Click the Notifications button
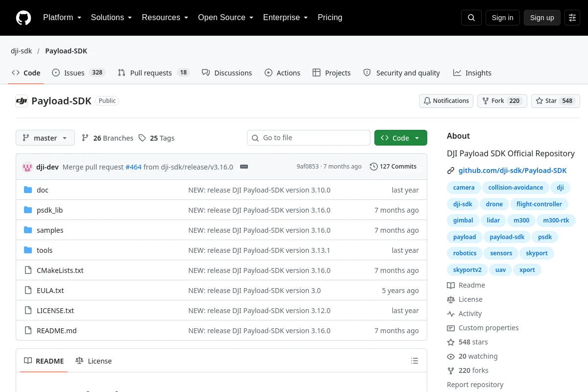588x392 pixels. click(446, 101)
